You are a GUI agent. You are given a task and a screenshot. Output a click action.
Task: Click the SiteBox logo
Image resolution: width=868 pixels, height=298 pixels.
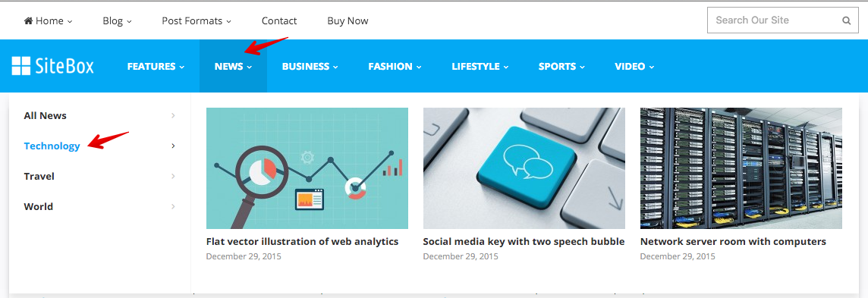52,66
